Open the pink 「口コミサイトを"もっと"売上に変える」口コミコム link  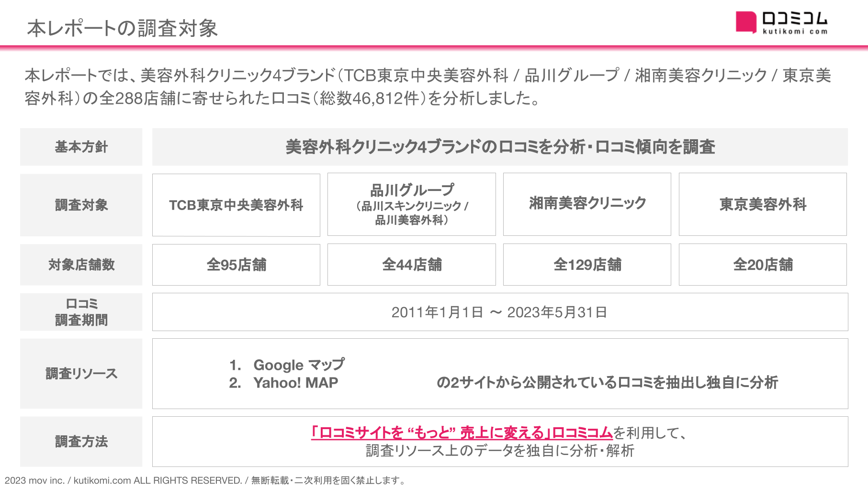click(x=462, y=433)
